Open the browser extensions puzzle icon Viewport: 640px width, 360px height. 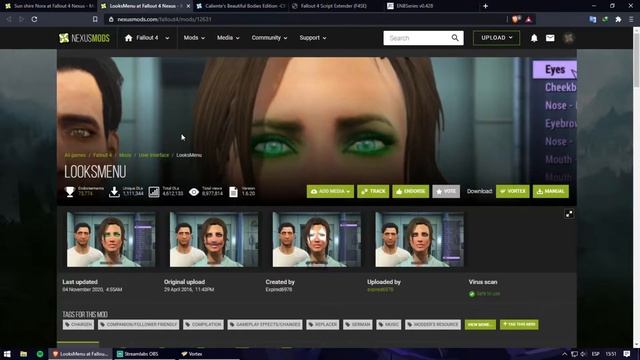pyautogui.click(x=618, y=19)
